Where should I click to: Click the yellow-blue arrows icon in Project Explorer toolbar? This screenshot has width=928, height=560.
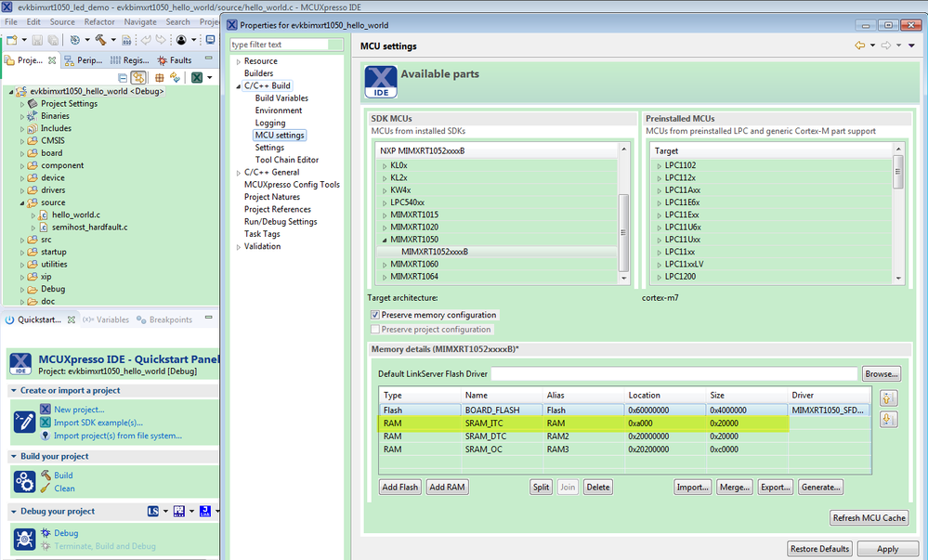coord(175,78)
